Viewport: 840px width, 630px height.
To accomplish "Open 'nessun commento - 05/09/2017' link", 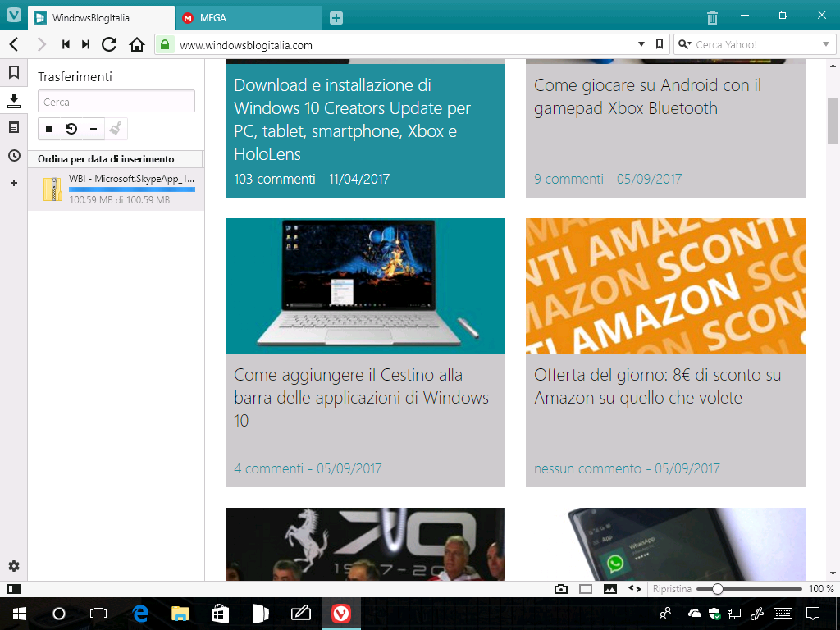I will (x=627, y=468).
